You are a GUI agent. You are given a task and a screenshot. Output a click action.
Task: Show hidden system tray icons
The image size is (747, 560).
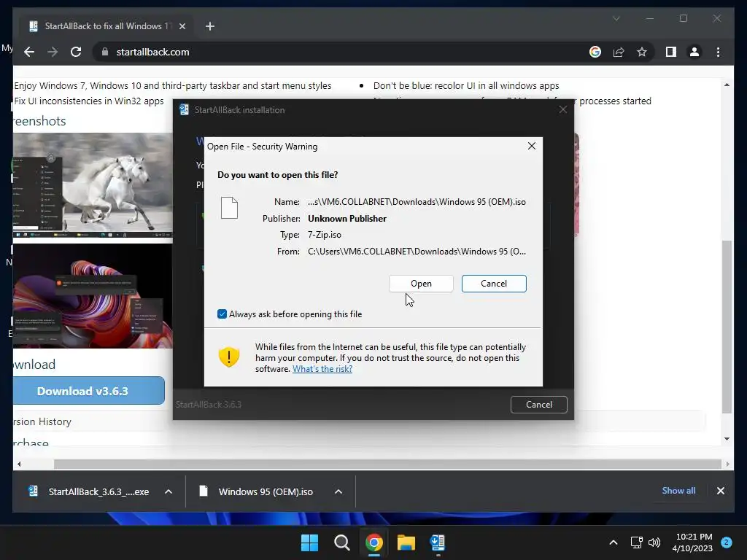614,542
